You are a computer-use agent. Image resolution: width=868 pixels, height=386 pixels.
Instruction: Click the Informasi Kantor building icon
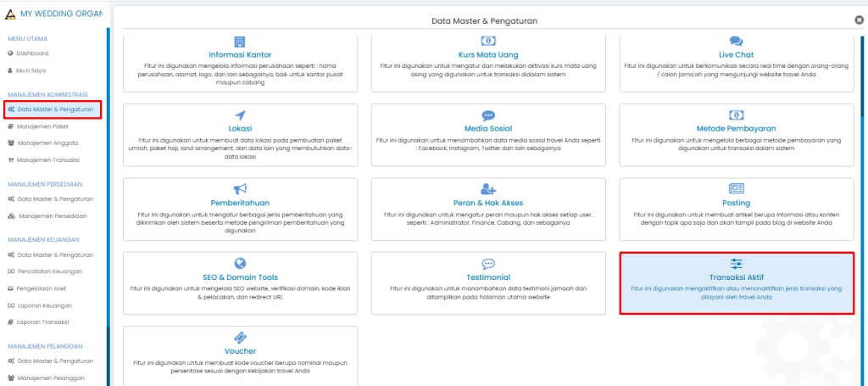click(x=240, y=41)
